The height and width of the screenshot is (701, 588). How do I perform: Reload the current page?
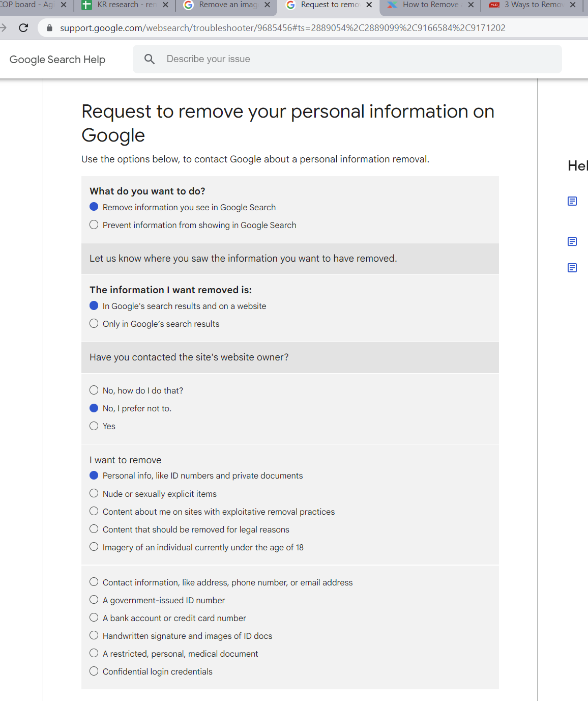pyautogui.click(x=23, y=27)
